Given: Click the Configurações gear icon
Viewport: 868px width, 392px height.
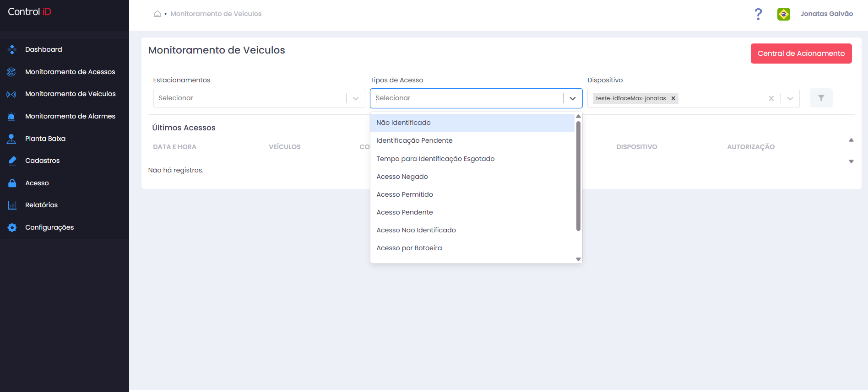Looking at the screenshot, I should [12, 227].
